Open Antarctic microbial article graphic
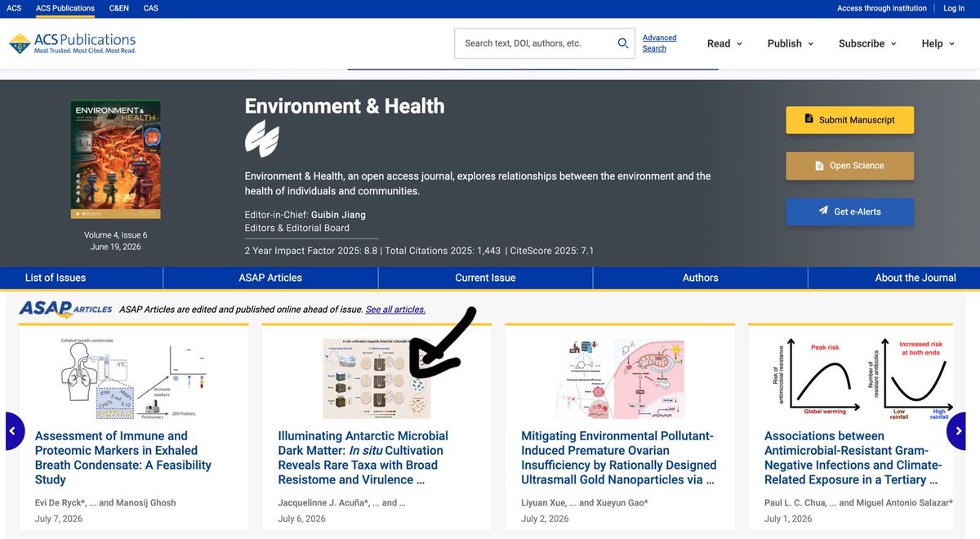Viewport: 980px width, 539px height. coord(376,378)
